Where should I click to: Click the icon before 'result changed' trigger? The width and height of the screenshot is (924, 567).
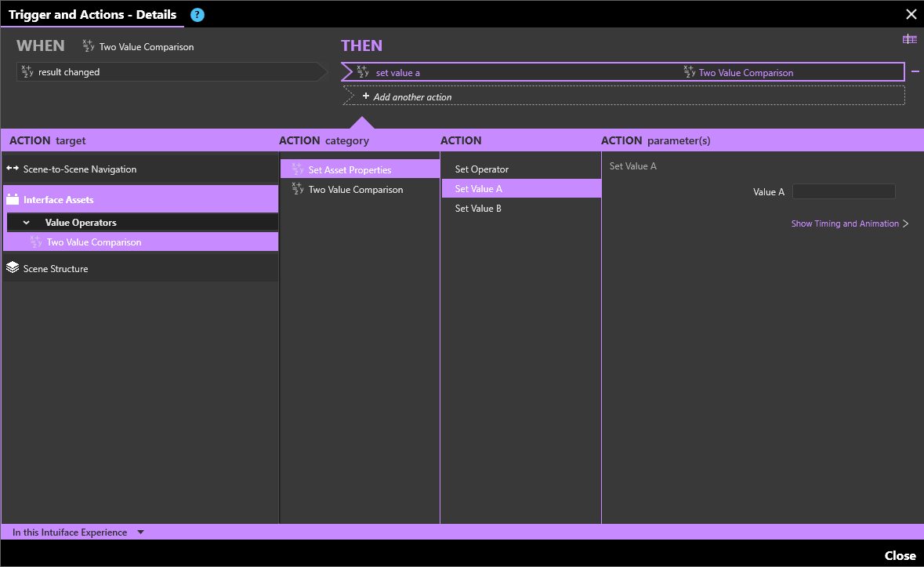(27, 71)
